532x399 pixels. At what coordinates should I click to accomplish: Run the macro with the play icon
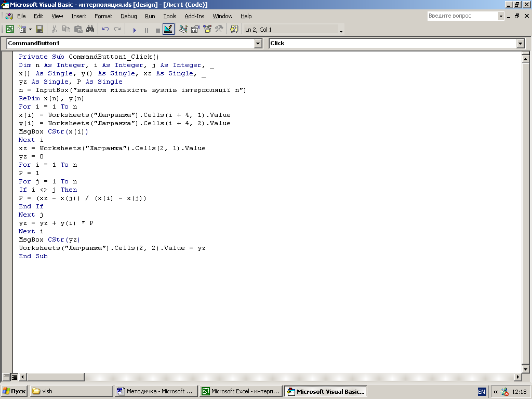pyautogui.click(x=135, y=30)
